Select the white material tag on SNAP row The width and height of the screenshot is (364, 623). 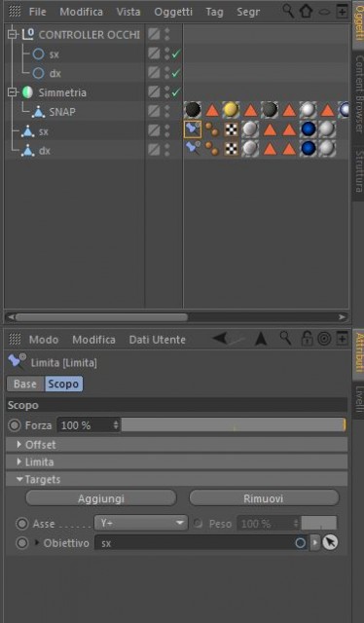pos(309,110)
